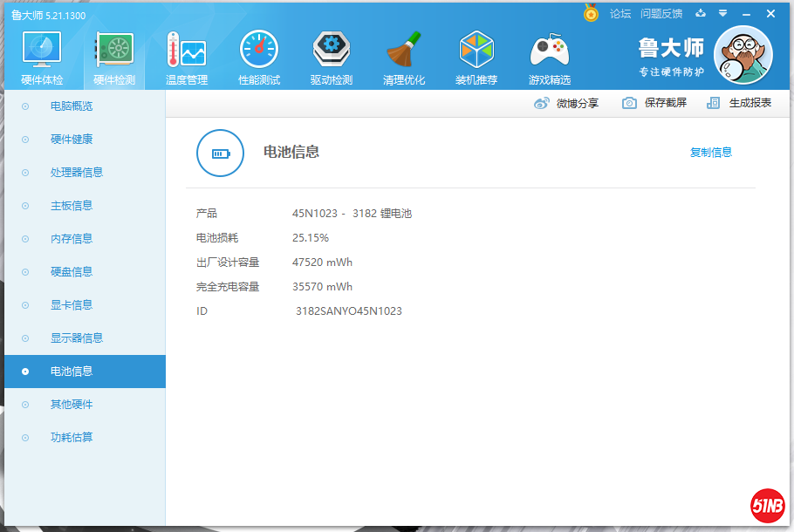Click the 复制信息 link

tap(711, 153)
